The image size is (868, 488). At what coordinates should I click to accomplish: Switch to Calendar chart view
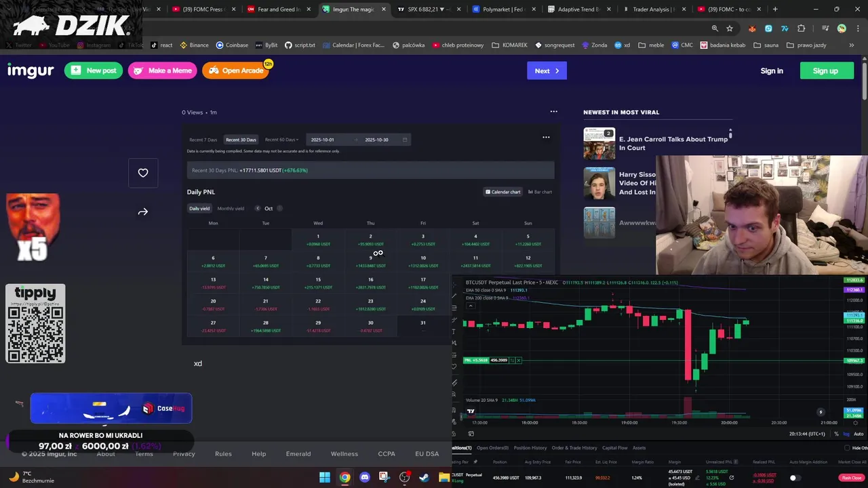[502, 192]
